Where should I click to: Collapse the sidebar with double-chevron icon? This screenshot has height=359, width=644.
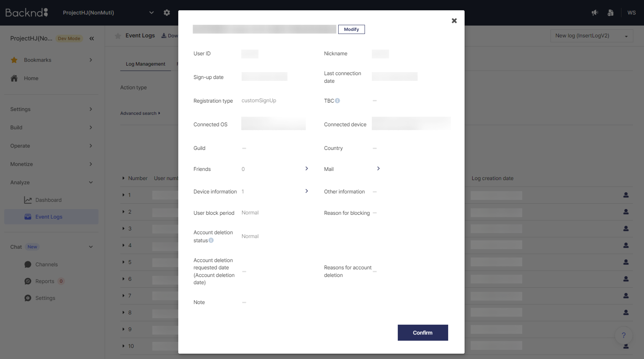pyautogui.click(x=92, y=38)
